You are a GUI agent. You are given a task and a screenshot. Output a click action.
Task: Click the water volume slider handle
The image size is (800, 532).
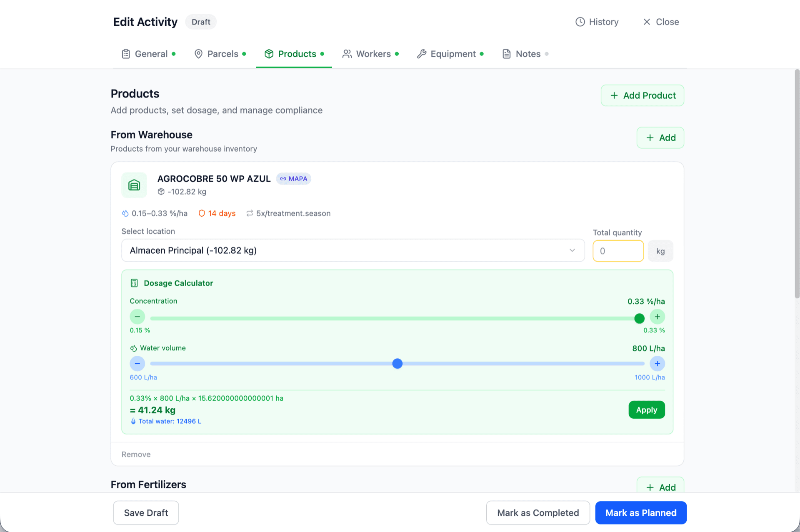tap(397, 364)
